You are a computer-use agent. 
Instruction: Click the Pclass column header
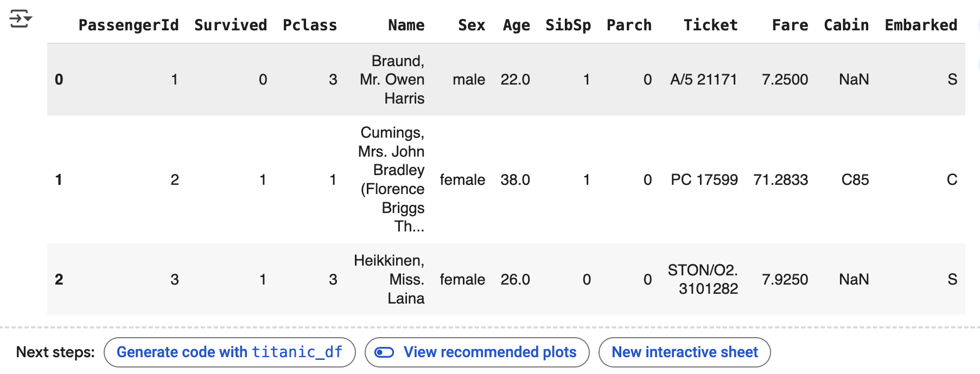point(310,25)
